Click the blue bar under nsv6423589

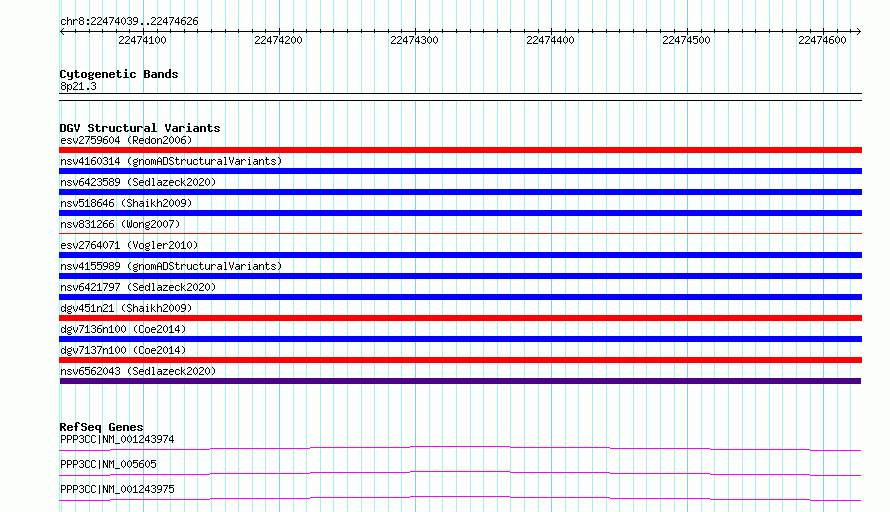[460, 192]
